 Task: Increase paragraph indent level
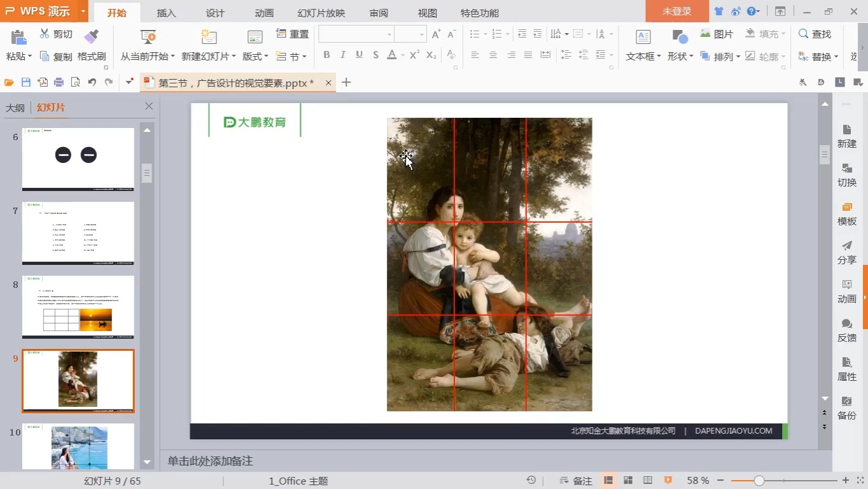pyautogui.click(x=538, y=34)
